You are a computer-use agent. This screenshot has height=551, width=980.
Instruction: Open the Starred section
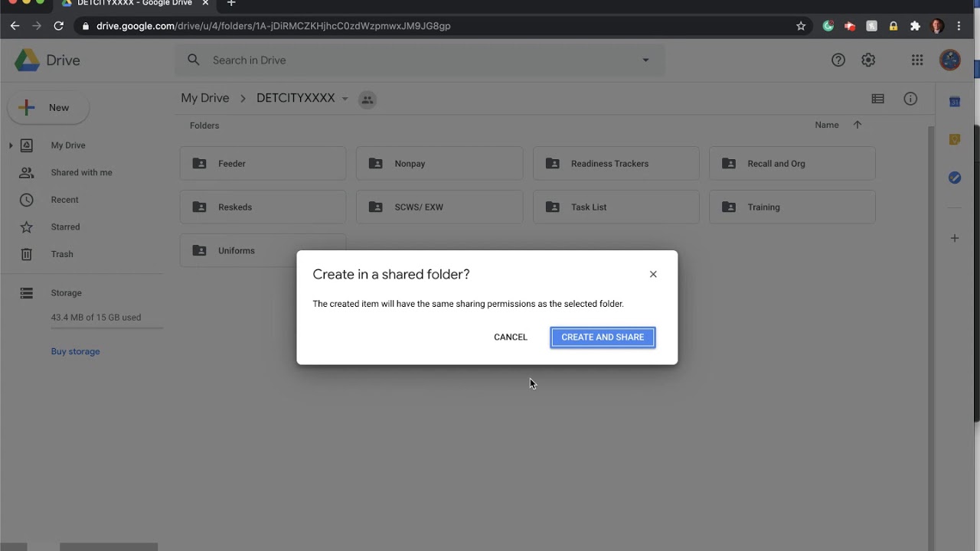65,227
